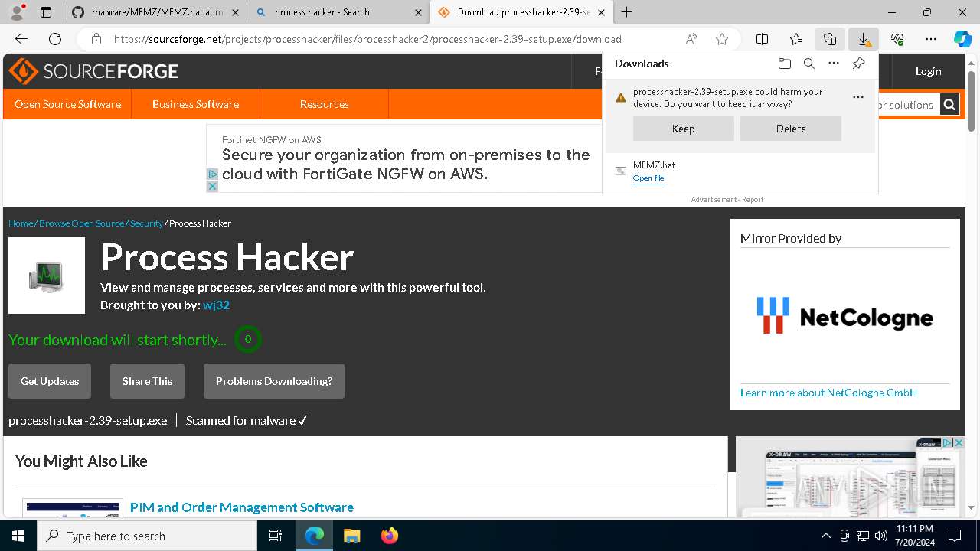
Task: Open the Read aloud icon in address bar
Action: pyautogui.click(x=691, y=39)
